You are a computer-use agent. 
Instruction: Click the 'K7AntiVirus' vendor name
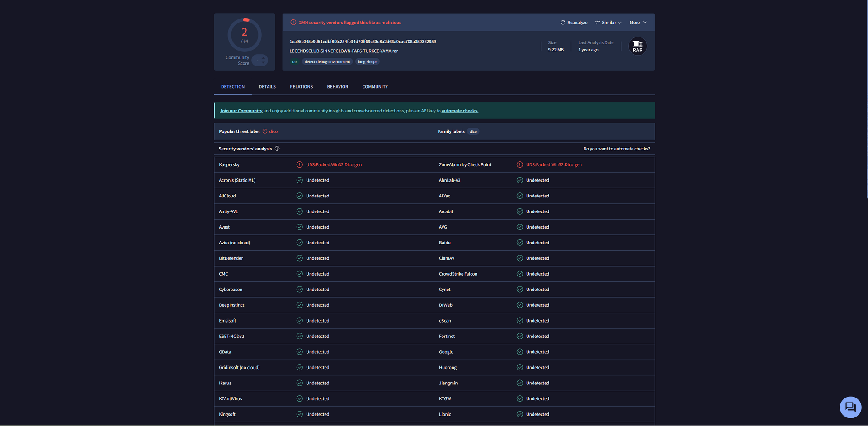[231, 399]
